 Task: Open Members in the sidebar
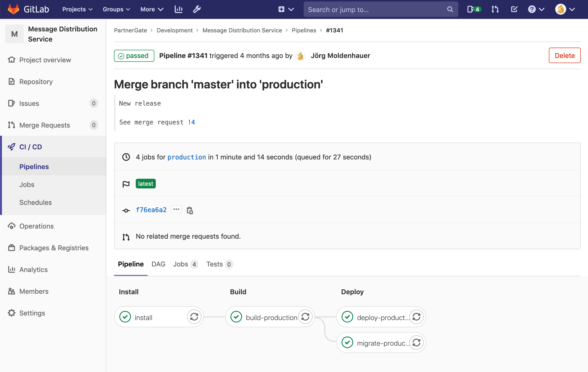34,291
